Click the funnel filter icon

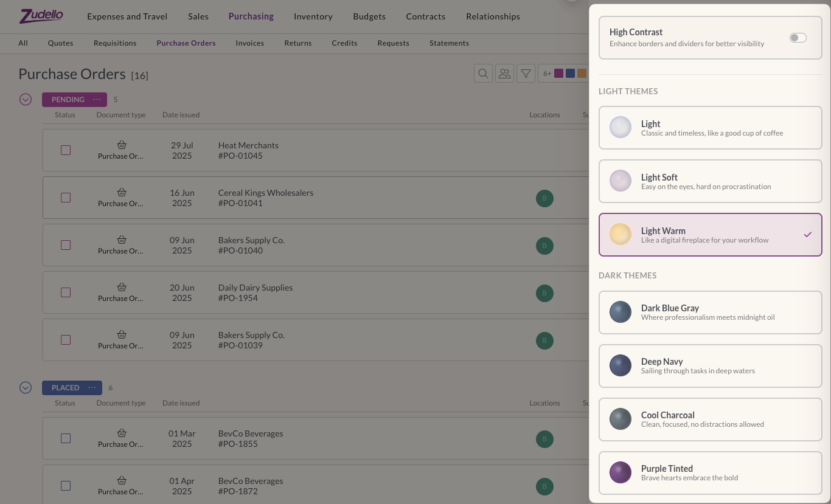click(526, 74)
